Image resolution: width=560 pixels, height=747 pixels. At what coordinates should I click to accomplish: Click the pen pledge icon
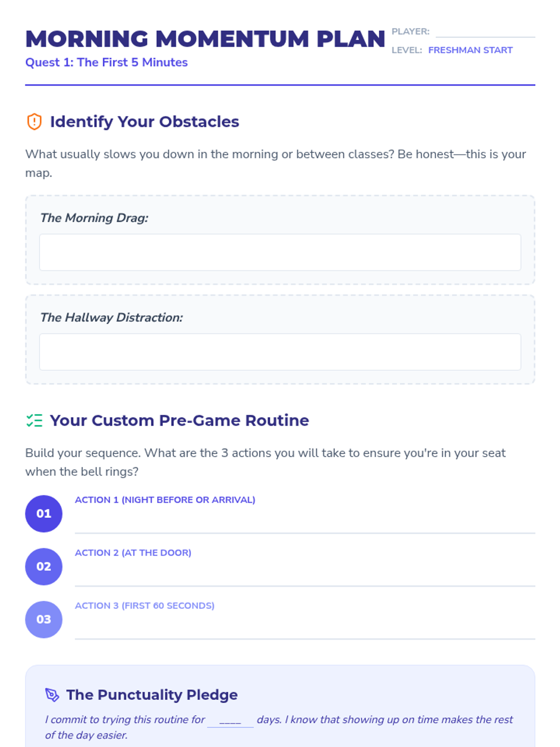(52, 695)
